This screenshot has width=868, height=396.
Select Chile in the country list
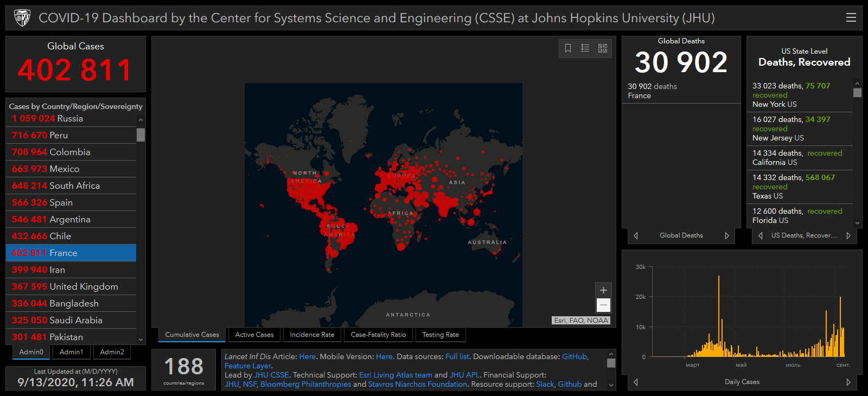click(71, 236)
